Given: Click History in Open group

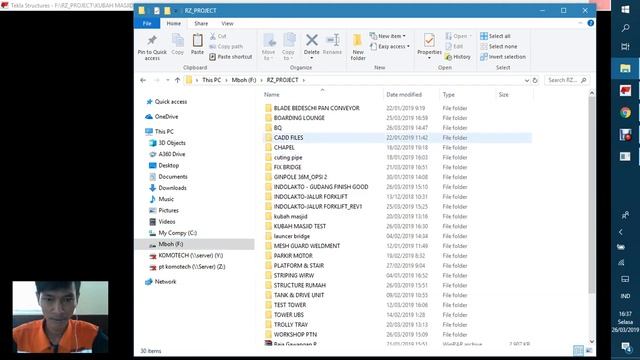Looking at the screenshot, I should (x=458, y=57).
